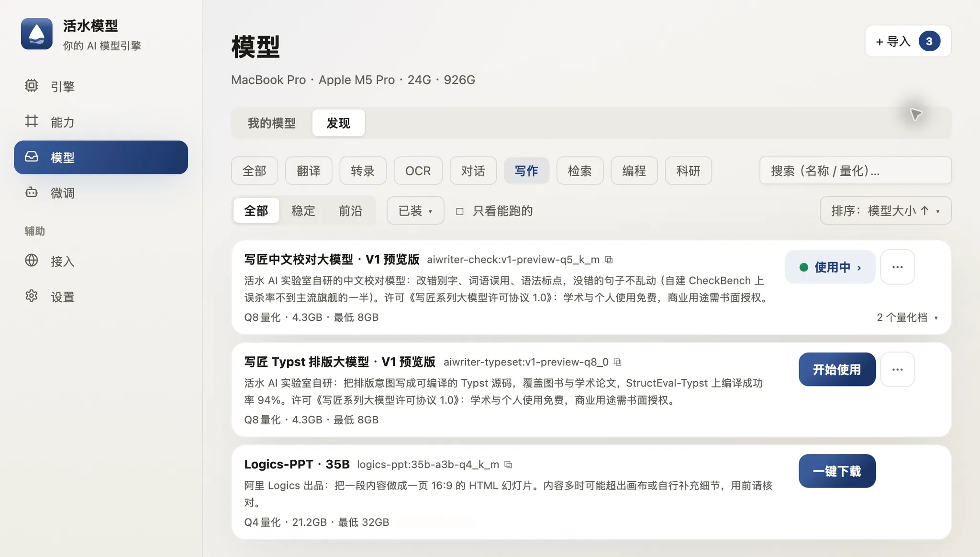Filter models by 转录 category

pyautogui.click(x=363, y=171)
